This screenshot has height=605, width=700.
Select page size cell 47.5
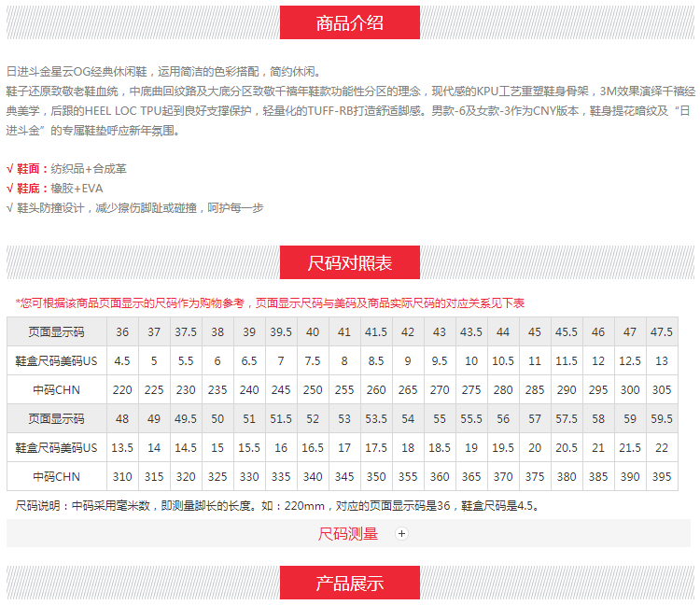[x=661, y=331]
